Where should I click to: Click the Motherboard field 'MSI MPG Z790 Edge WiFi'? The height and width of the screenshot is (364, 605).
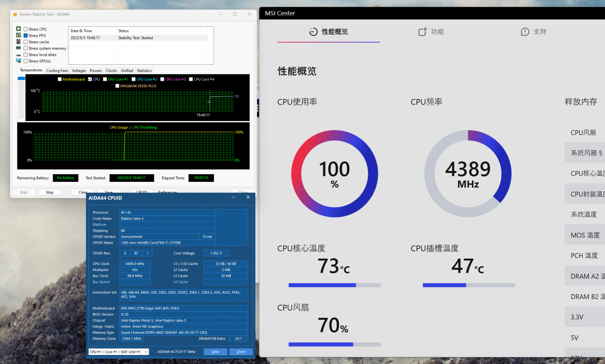184,308
